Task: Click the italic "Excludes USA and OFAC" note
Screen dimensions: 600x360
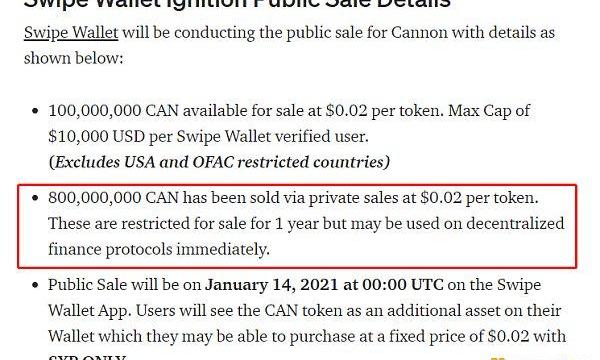Action: coord(219,162)
